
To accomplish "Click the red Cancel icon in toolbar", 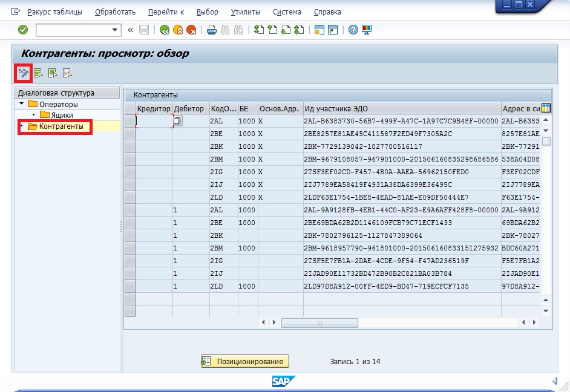I will tap(191, 30).
